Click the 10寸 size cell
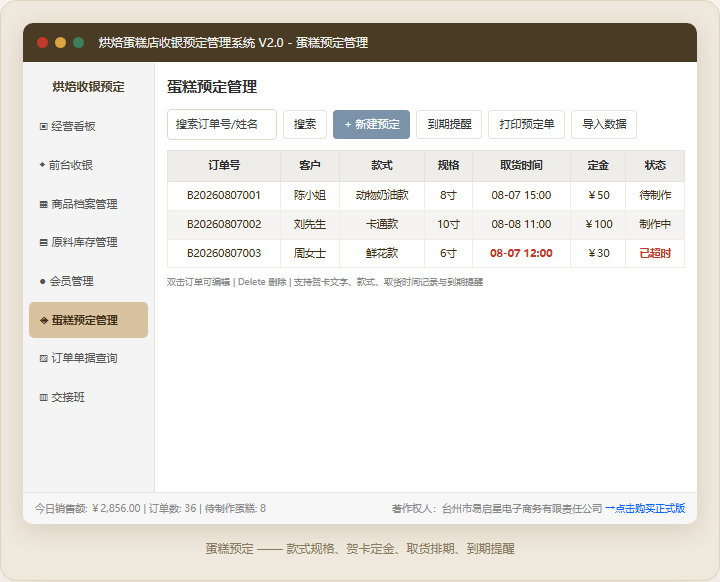Screen dimensions: 720x582 click(x=449, y=225)
